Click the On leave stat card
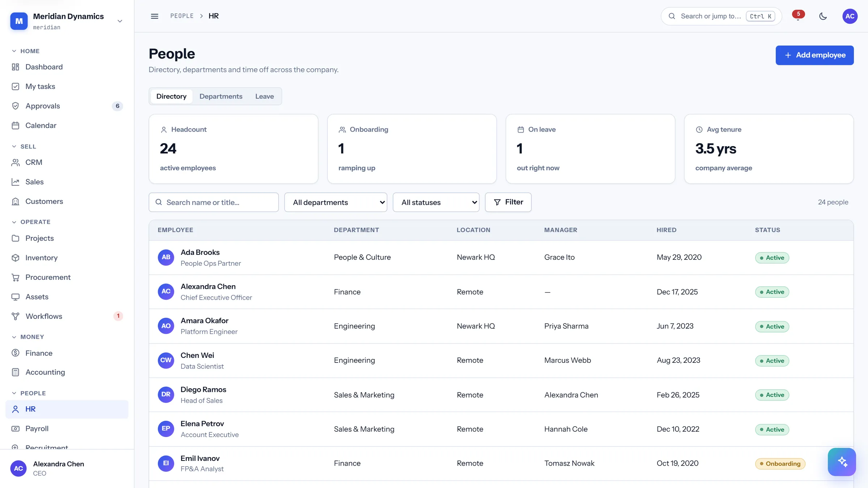Viewport: 868px width, 488px height. 590,149
